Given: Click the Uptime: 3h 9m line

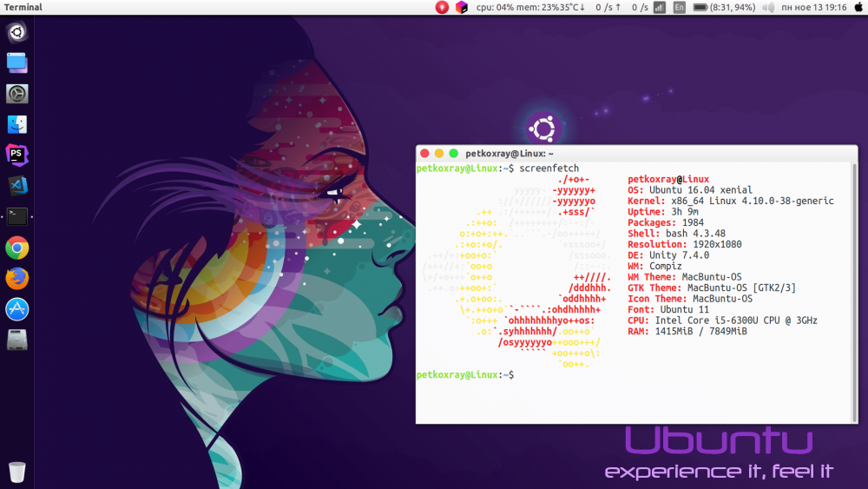Looking at the screenshot, I should coord(663,212).
